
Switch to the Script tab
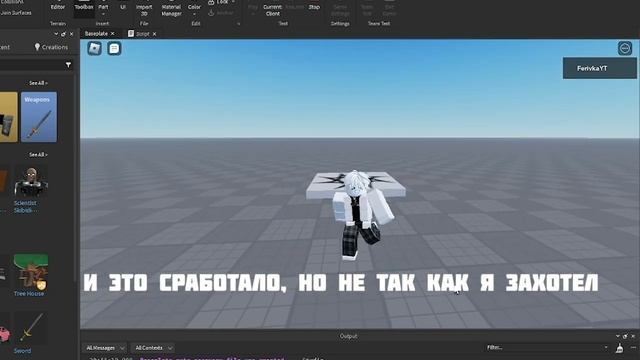pyautogui.click(x=142, y=34)
